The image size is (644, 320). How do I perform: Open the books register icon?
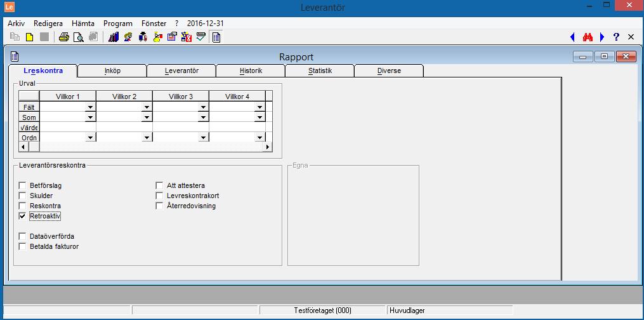point(114,37)
